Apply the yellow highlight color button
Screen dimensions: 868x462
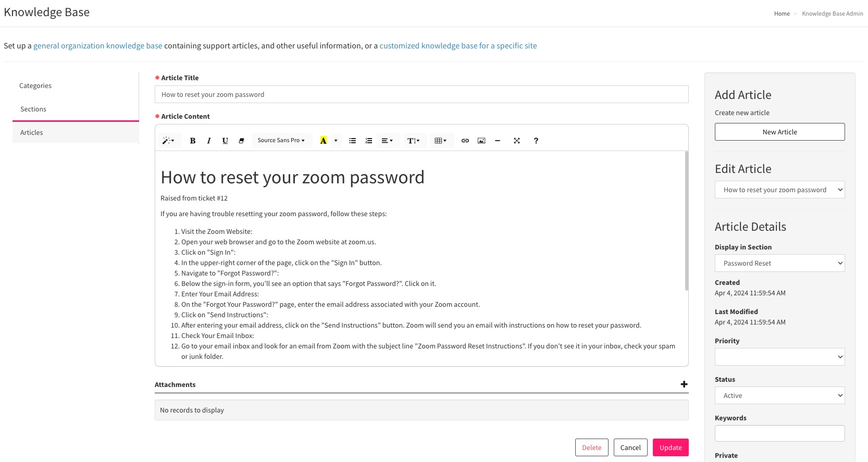(x=323, y=141)
